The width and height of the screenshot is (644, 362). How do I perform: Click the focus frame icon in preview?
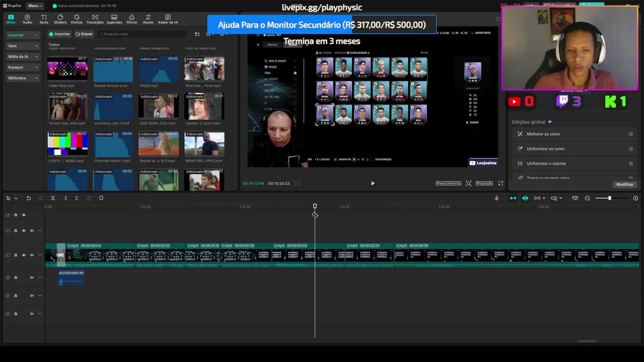pos(468,184)
